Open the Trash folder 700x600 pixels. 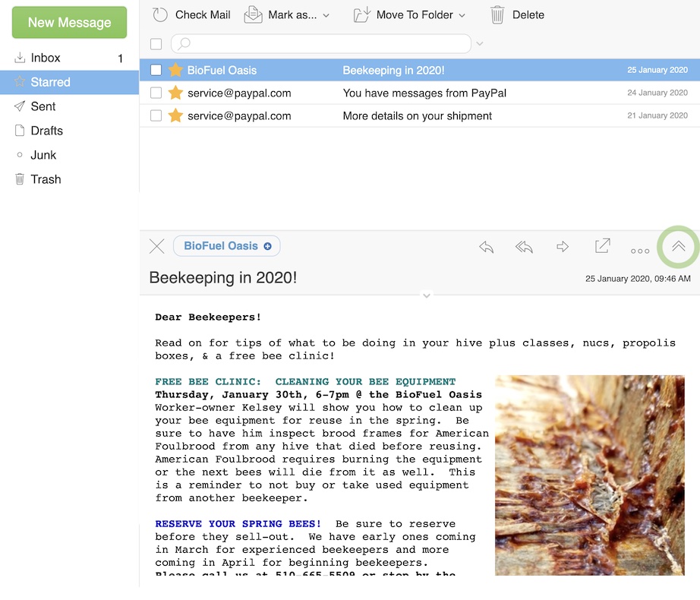(46, 179)
